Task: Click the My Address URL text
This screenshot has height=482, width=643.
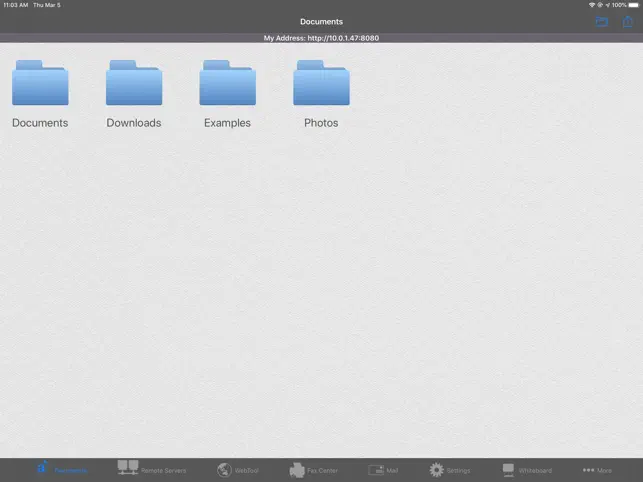Action: (321, 38)
